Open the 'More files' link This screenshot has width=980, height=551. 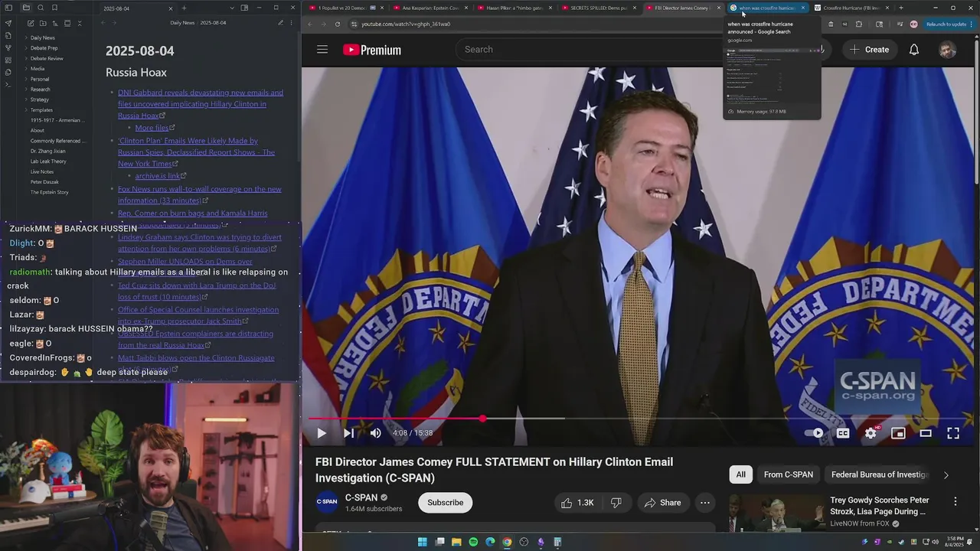pyautogui.click(x=152, y=128)
